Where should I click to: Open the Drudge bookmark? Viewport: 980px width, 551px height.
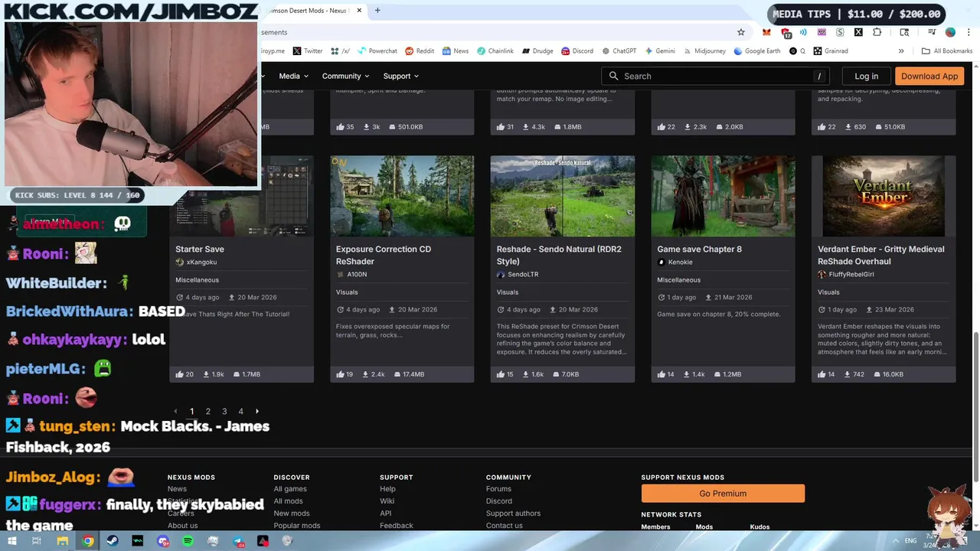537,51
